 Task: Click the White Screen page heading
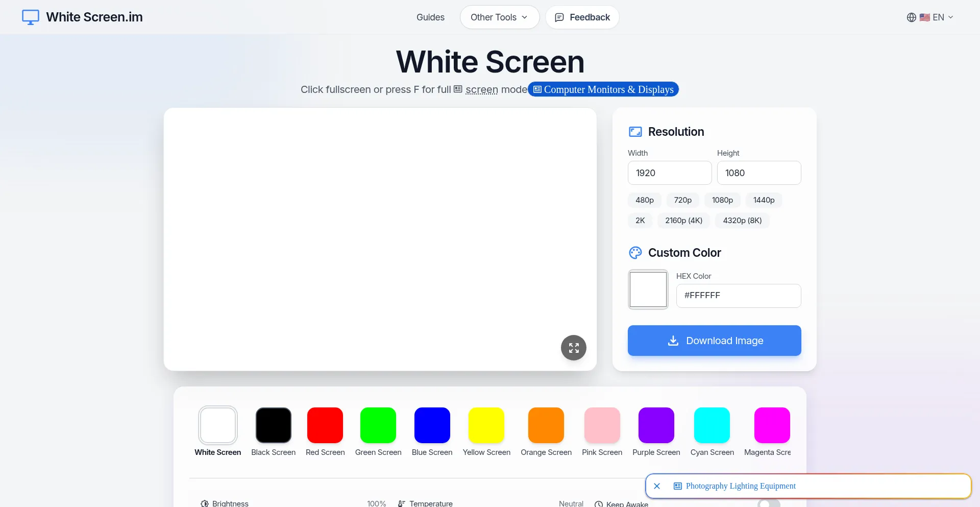click(x=490, y=62)
